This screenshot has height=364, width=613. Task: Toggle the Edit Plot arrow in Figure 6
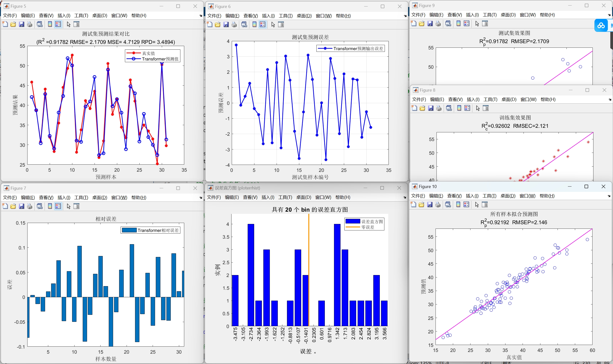point(273,25)
